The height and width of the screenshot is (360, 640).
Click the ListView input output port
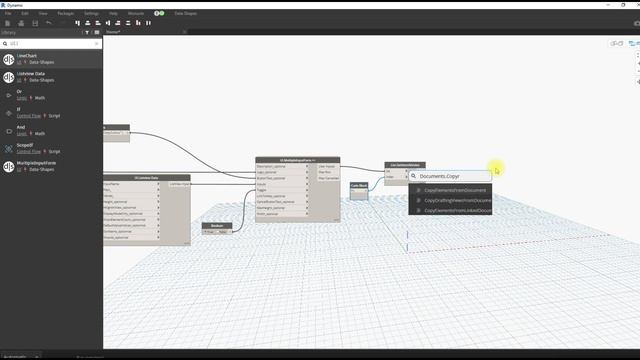click(180, 184)
